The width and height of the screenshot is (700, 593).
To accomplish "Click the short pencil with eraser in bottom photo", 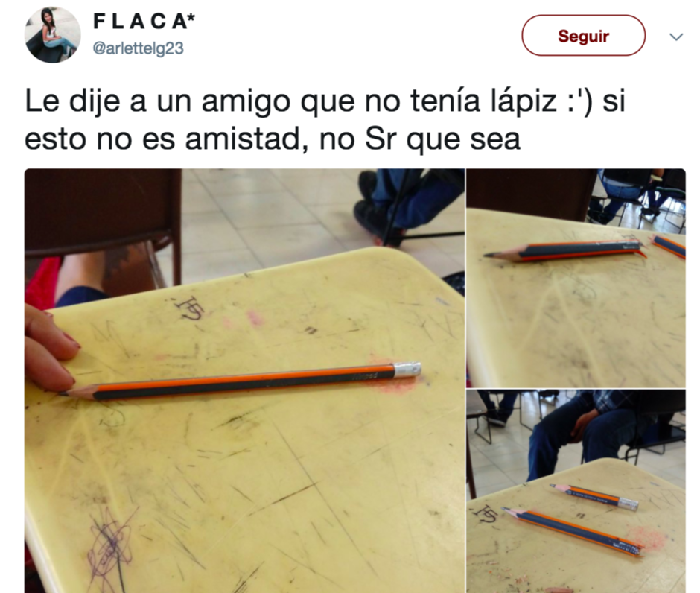I will (594, 497).
